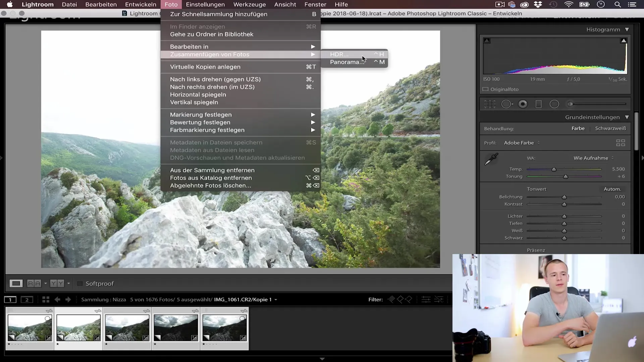This screenshot has height=362, width=644.
Task: Select second window display 2
Action: pyautogui.click(x=27, y=300)
